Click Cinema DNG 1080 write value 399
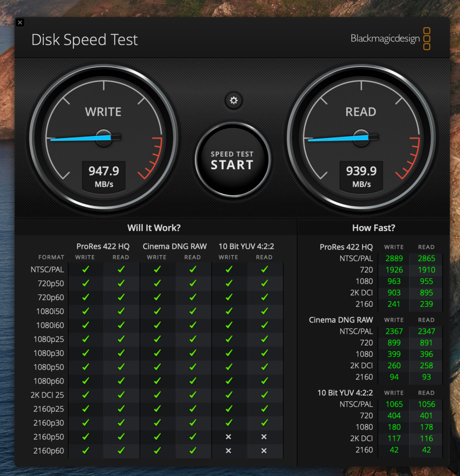Image resolution: width=460 pixels, height=476 pixels. [x=394, y=354]
